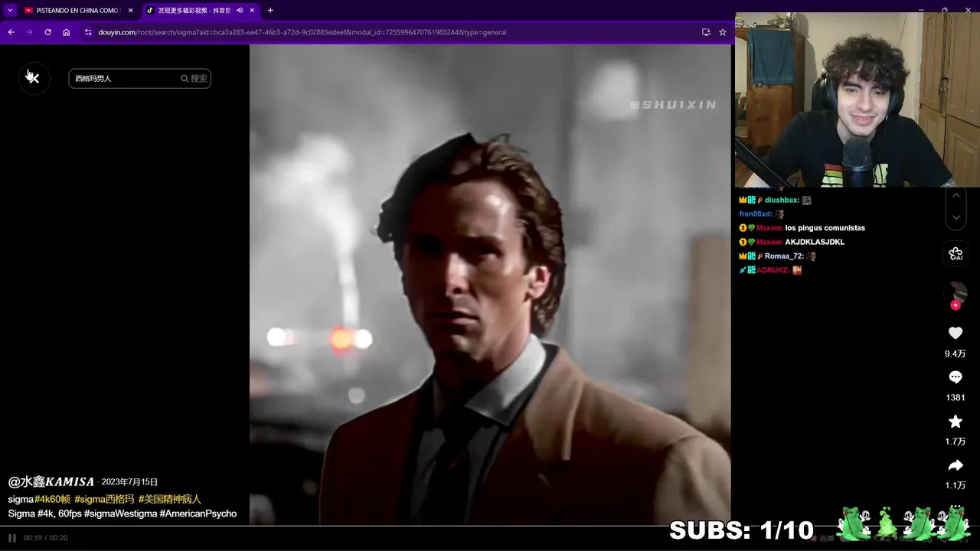Click the Douyin video frame
This screenshot has width=980, height=551.
[490, 284]
